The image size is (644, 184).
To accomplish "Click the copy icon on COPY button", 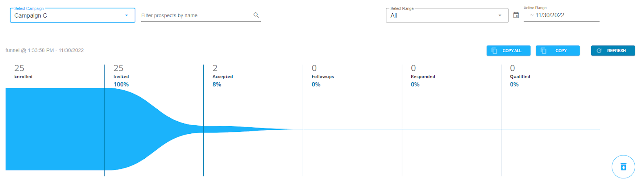I will tap(543, 51).
